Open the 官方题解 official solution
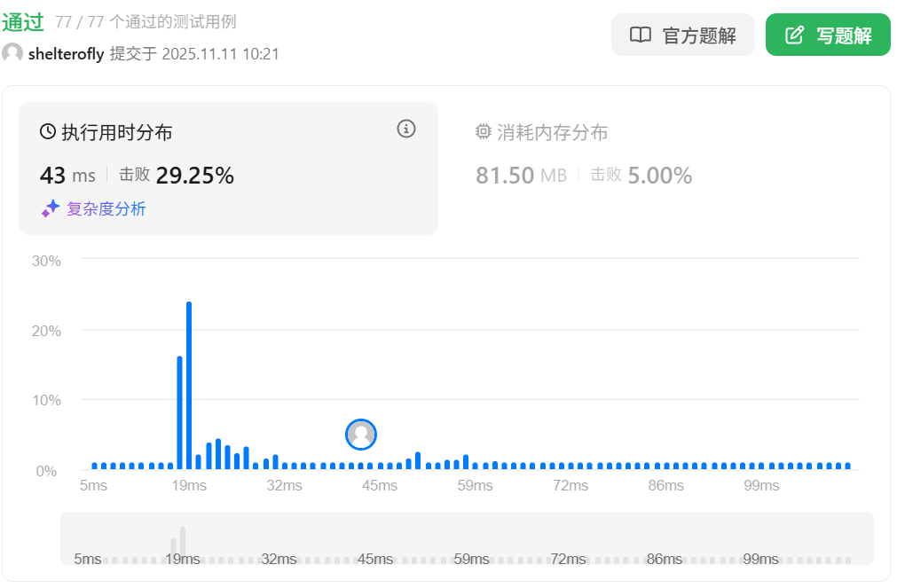The height and width of the screenshot is (588, 897). 682,35
